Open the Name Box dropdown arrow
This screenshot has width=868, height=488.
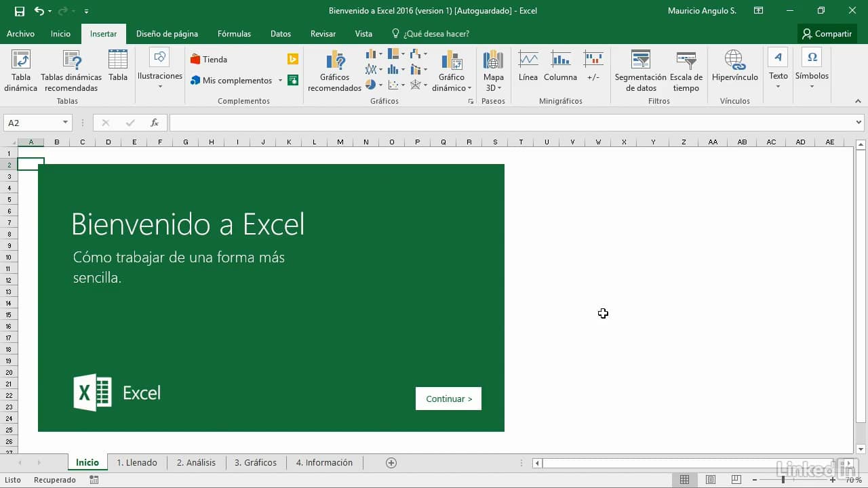(66, 123)
